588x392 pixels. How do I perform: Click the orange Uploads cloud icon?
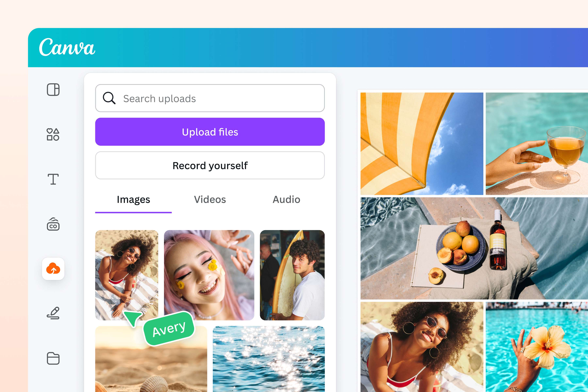pyautogui.click(x=53, y=269)
